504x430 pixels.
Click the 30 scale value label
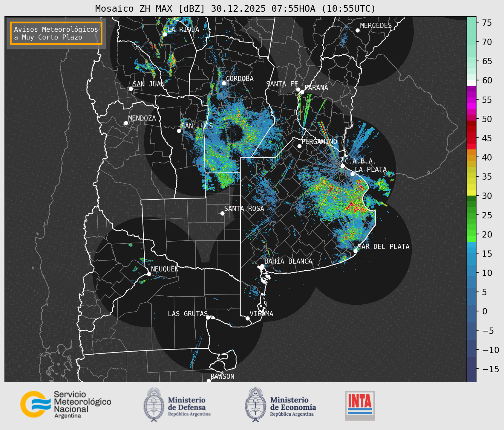tap(487, 196)
